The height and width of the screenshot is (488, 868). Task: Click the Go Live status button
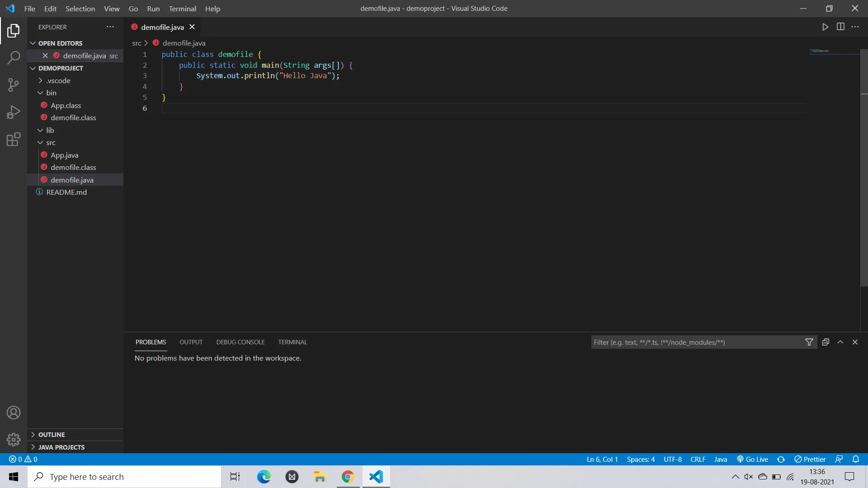[x=752, y=459]
